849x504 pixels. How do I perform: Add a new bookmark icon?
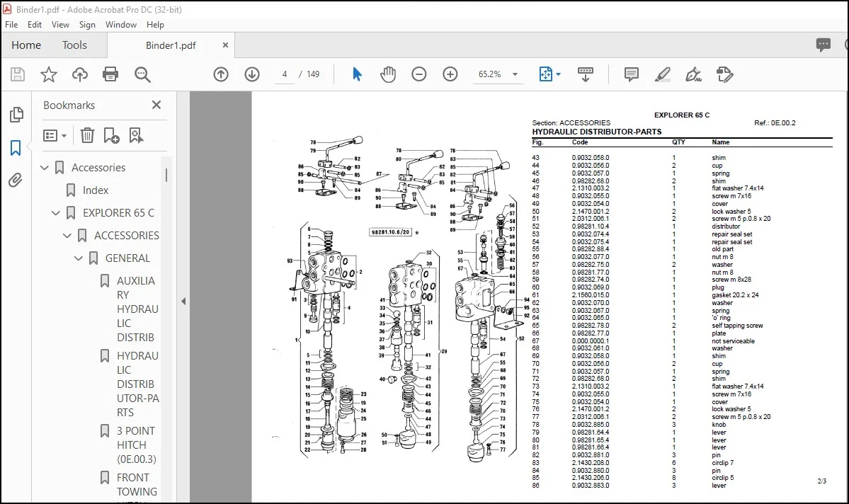coord(111,135)
